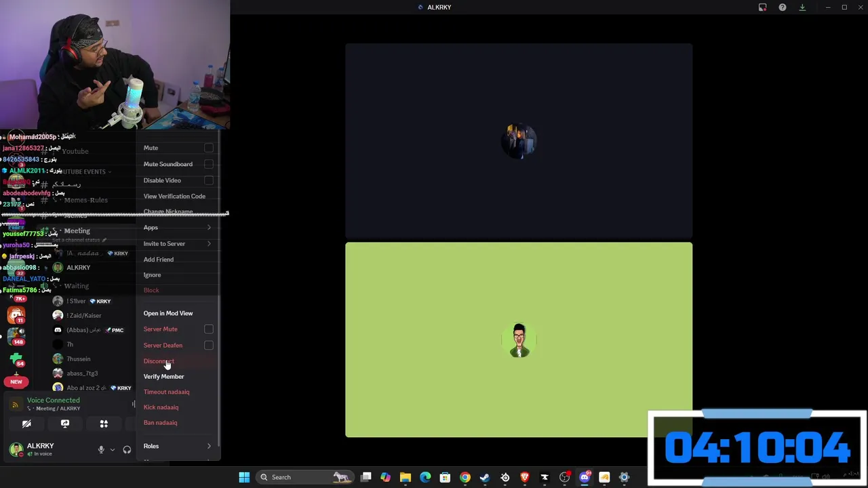Screen dimensions: 868x488
Task: Open Microsoft Store from the taskbar
Action: pyautogui.click(x=445, y=477)
